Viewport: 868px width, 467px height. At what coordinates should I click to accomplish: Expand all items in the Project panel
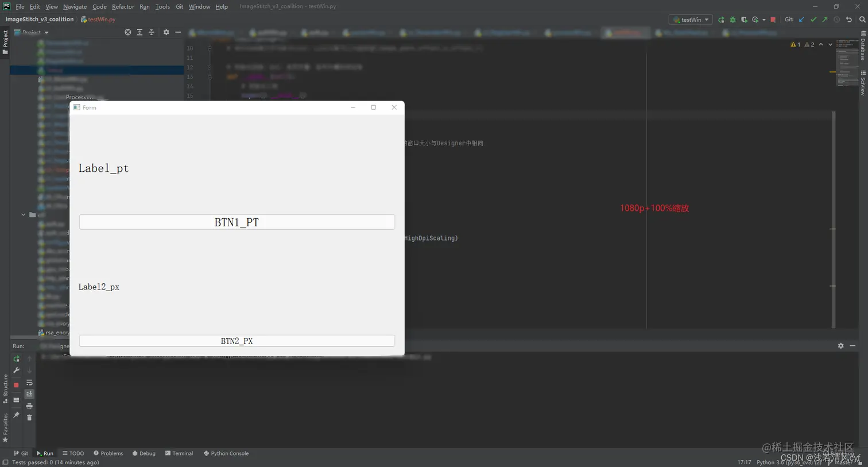(139, 32)
